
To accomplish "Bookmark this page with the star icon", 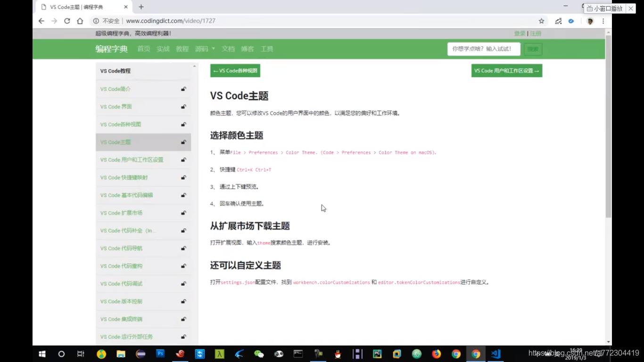I will (x=541, y=21).
